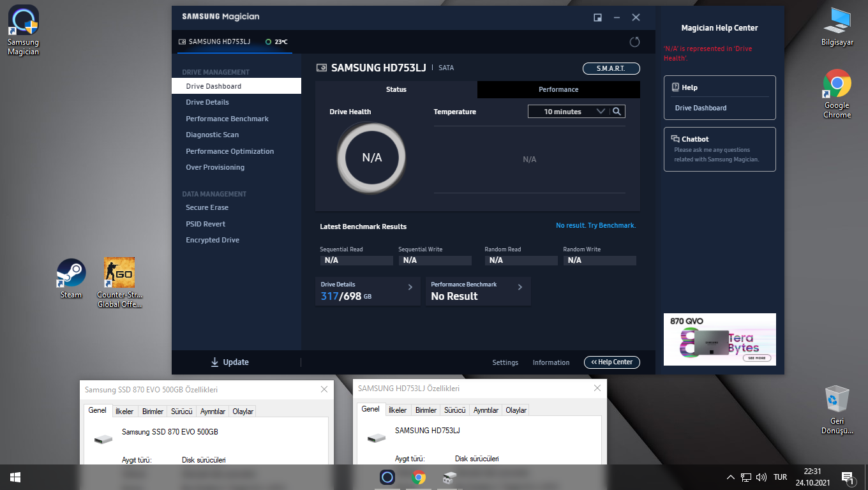This screenshot has width=868, height=490.
Task: Click the Help Center collapse button
Action: point(611,362)
